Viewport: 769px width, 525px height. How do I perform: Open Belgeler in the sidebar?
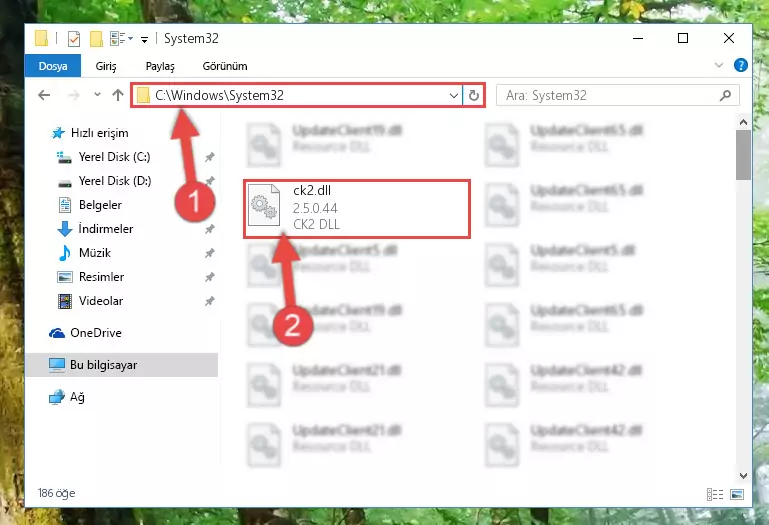pos(90,205)
